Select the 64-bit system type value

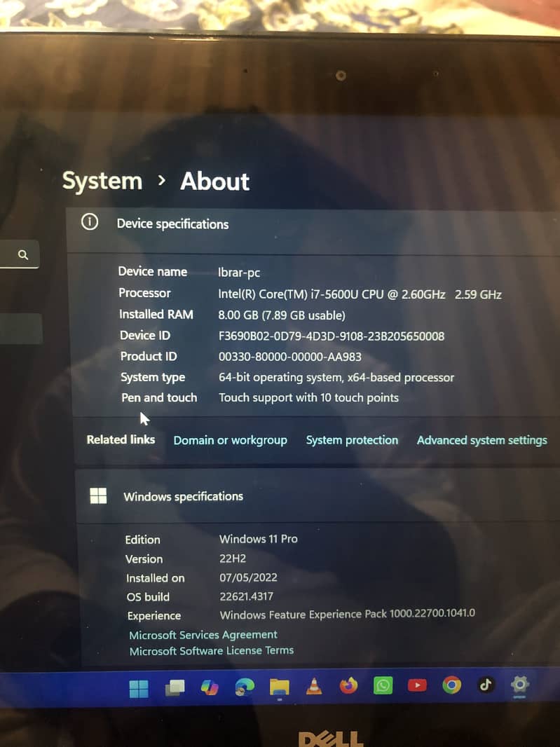point(336,377)
